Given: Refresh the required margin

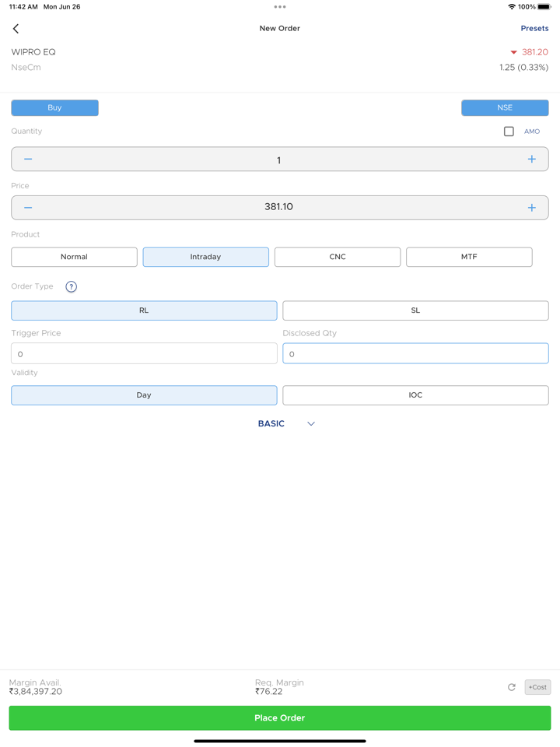Looking at the screenshot, I should pyautogui.click(x=511, y=687).
